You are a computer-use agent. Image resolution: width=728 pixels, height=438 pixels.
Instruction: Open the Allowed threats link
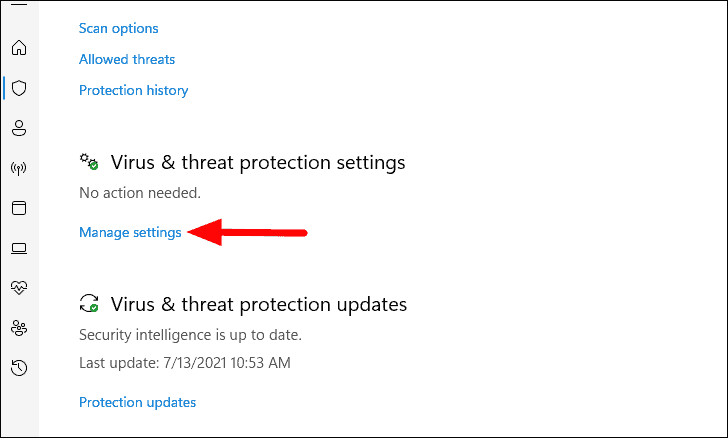(127, 59)
